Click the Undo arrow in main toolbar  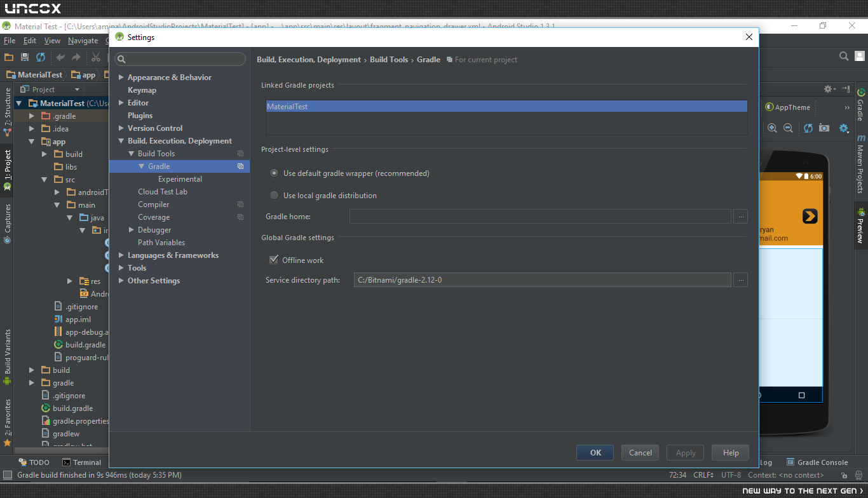point(60,57)
